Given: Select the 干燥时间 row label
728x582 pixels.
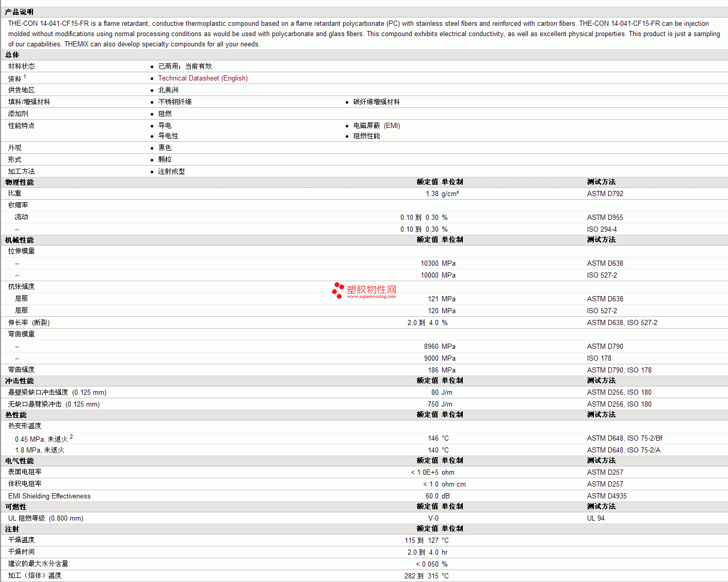Looking at the screenshot, I should click(x=22, y=552).
